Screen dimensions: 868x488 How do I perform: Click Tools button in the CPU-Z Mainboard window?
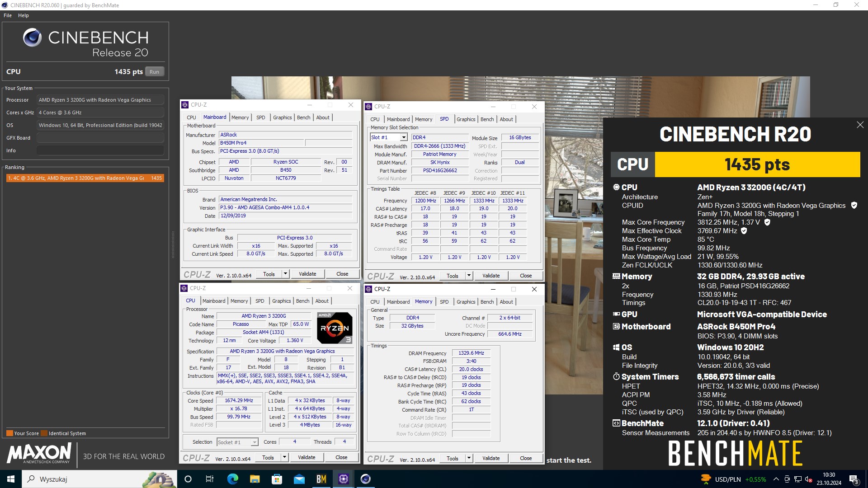coord(269,274)
